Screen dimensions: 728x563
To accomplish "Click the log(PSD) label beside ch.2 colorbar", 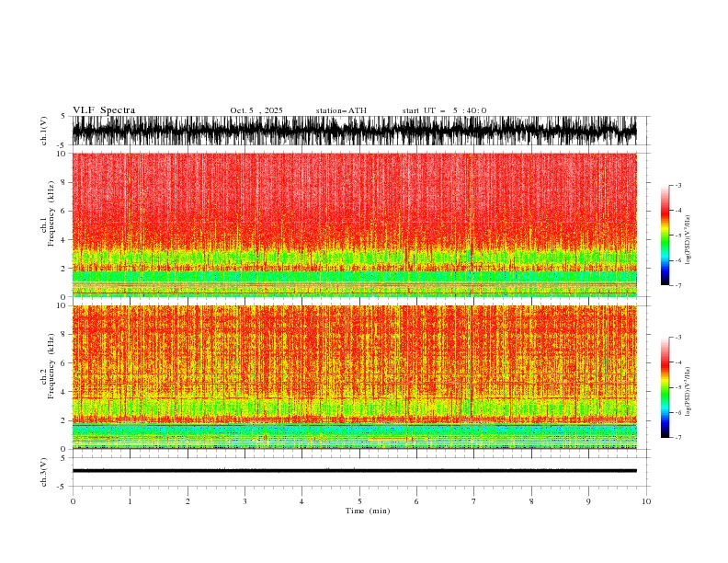I will (x=688, y=392).
